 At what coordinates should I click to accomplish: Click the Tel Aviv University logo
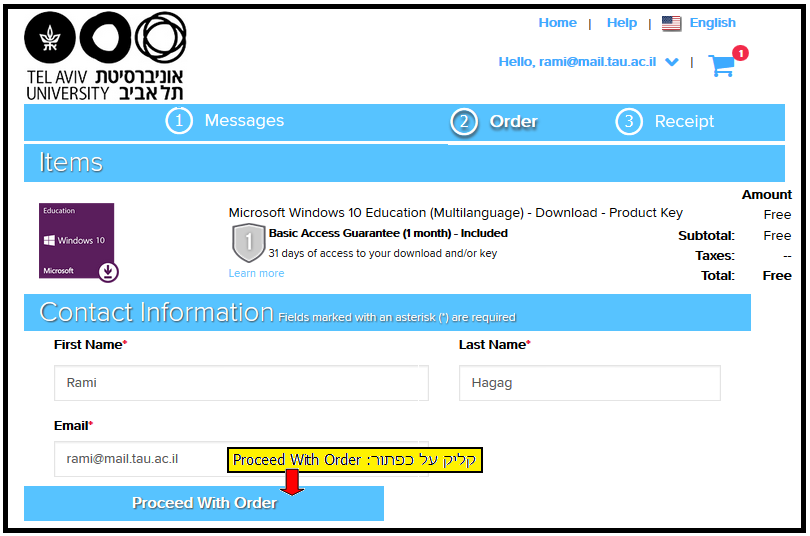(x=105, y=56)
